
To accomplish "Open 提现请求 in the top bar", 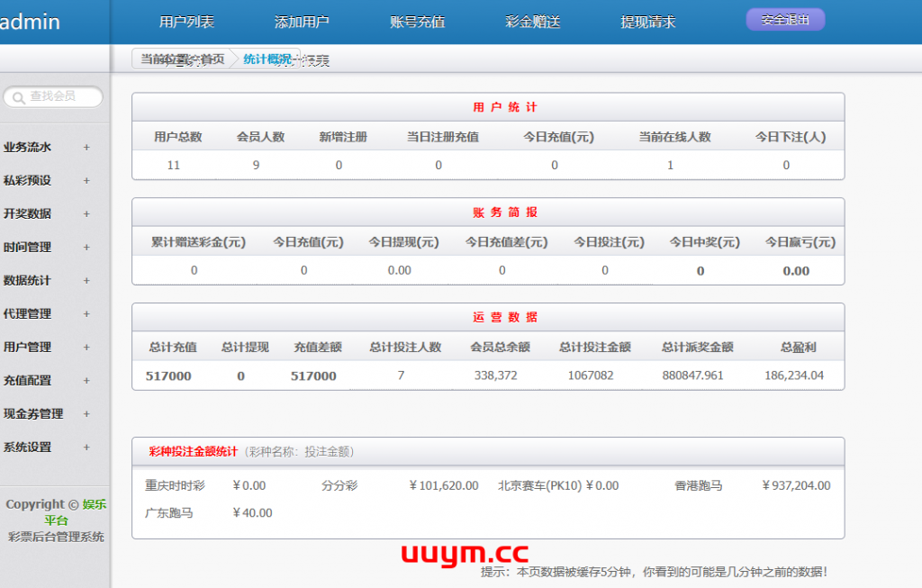I will (x=648, y=23).
